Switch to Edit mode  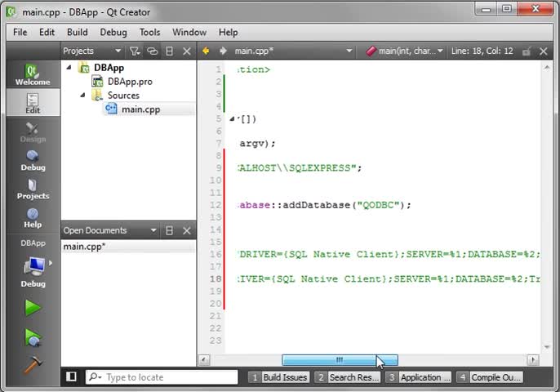tap(33, 103)
